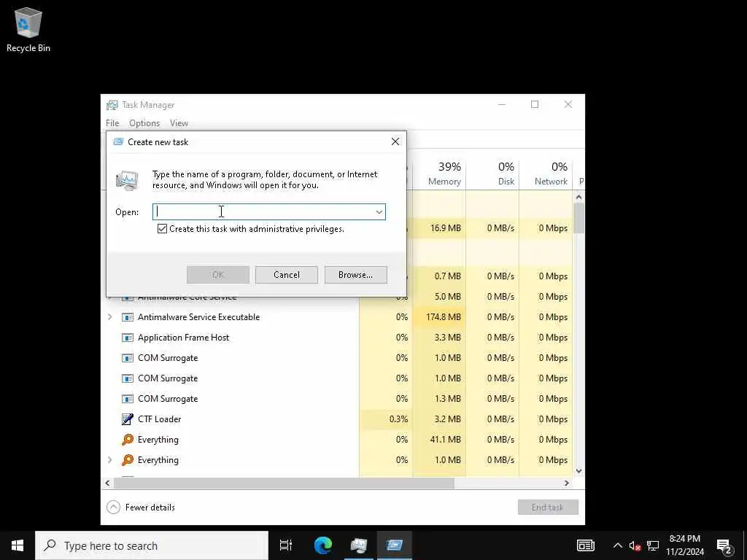Click the 0.3% CPU value
Screen dimensions: 747x560
click(398, 419)
